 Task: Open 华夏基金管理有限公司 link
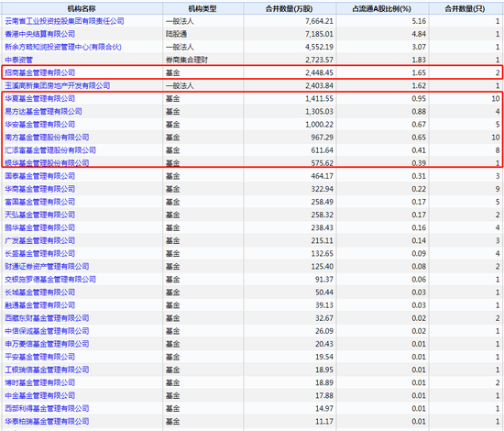[x=39, y=99]
